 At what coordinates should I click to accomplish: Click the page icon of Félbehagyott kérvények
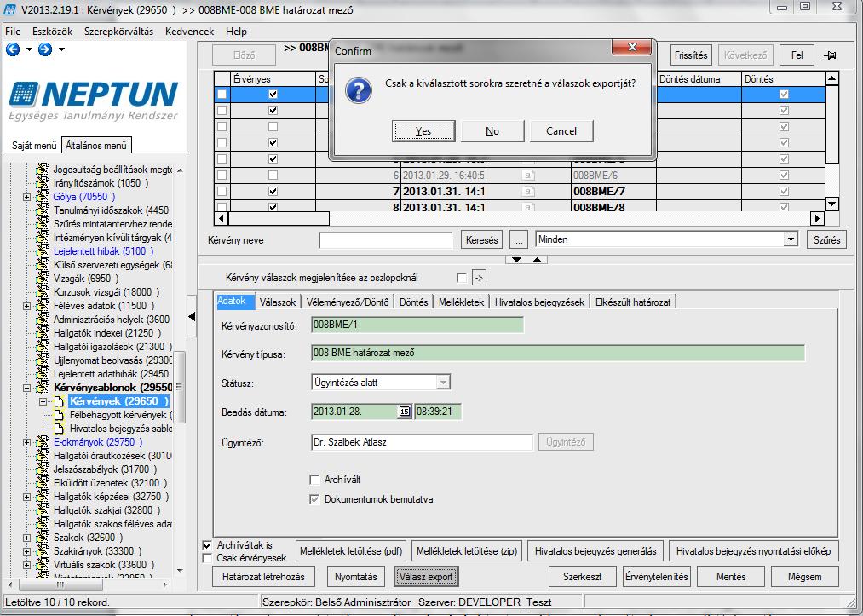click(x=59, y=415)
